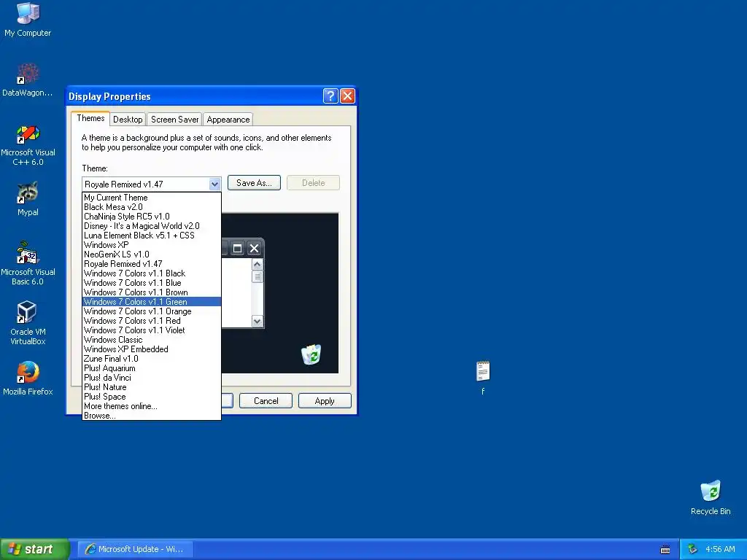This screenshot has height=560, width=747.
Task: Switch to the Appearance tab
Action: [228, 120]
